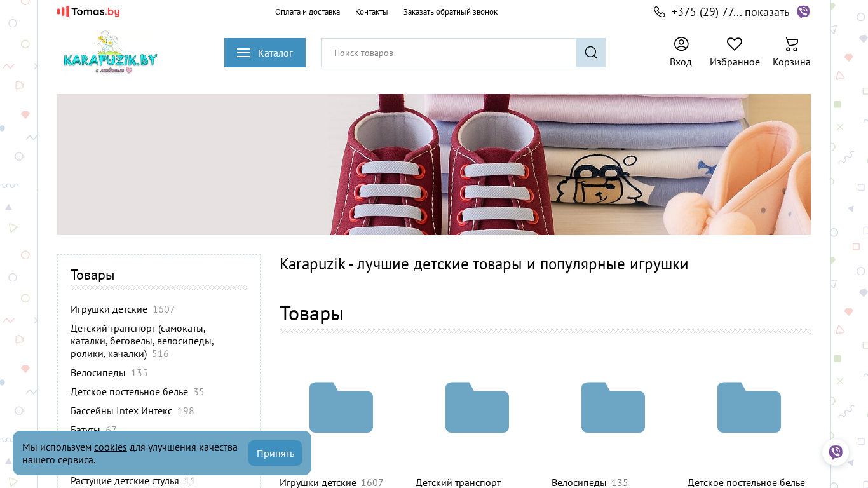
Task: Open the cookies policy link
Action: click(111, 447)
